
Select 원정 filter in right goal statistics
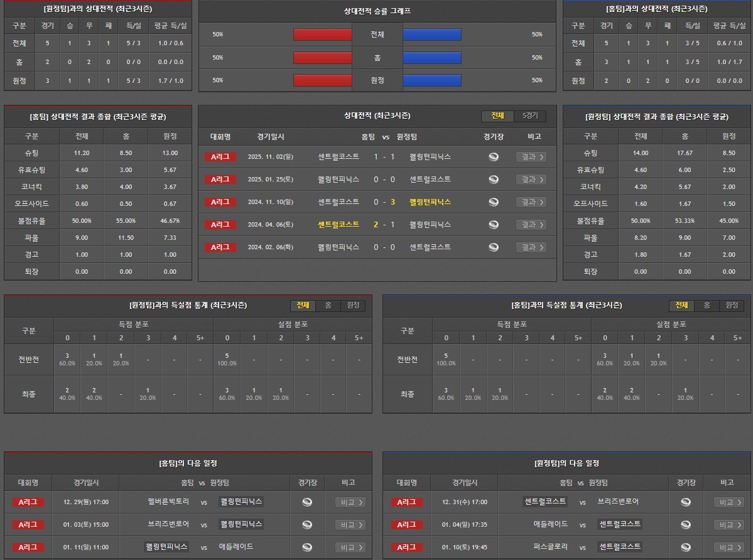tap(732, 306)
